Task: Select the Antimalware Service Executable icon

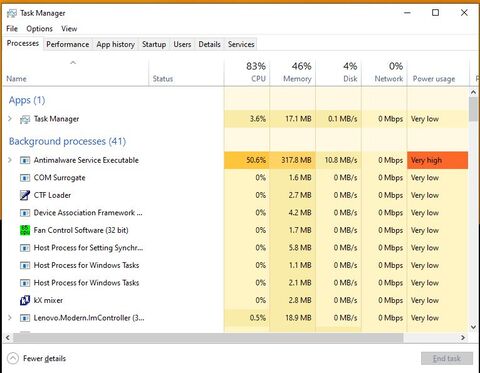Action: click(x=25, y=160)
